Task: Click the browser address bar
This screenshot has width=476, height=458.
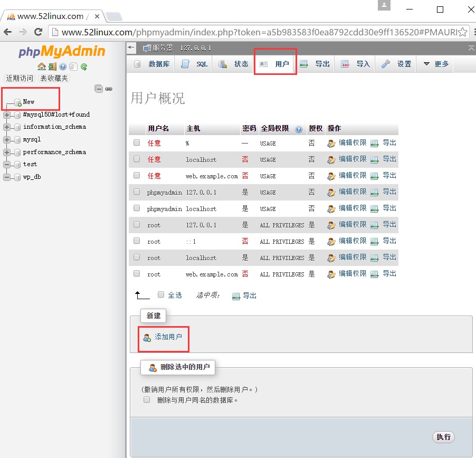Action: click(259, 32)
